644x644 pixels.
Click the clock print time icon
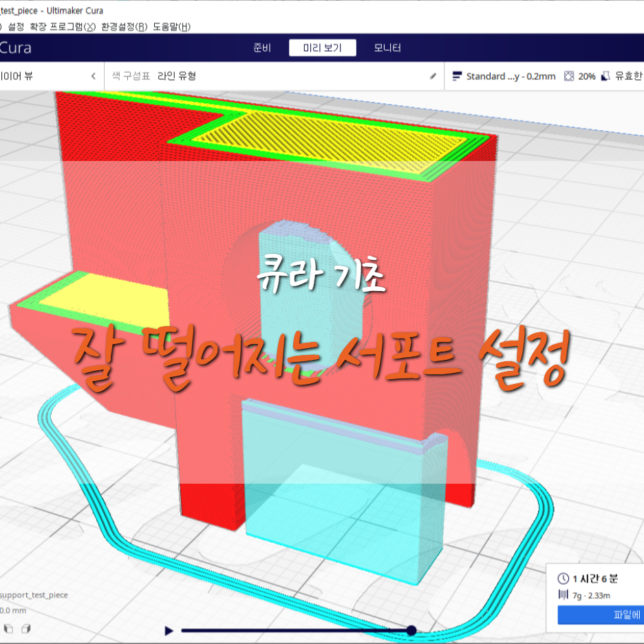coord(563,579)
